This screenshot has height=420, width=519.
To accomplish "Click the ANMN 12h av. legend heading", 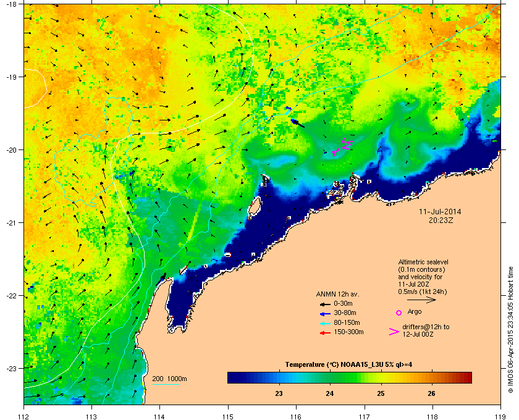I will (x=337, y=294).
